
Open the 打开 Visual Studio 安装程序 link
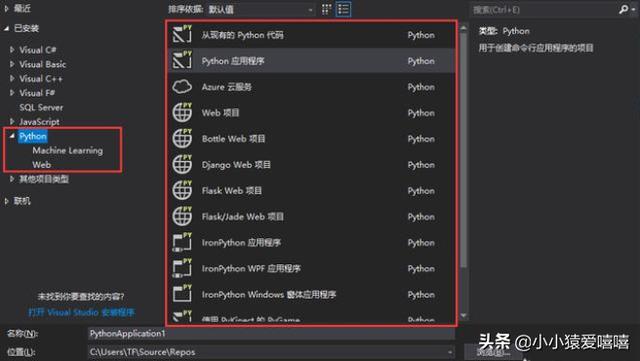tap(81, 312)
